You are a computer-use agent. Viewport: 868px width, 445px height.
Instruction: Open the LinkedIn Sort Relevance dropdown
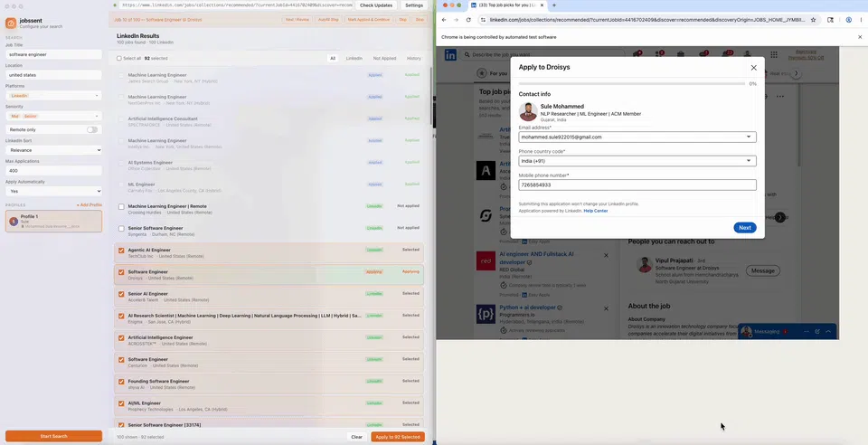[x=53, y=150]
